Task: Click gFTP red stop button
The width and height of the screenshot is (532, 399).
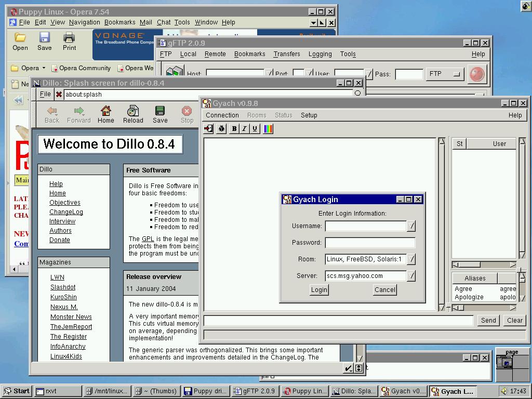Action: [477, 74]
